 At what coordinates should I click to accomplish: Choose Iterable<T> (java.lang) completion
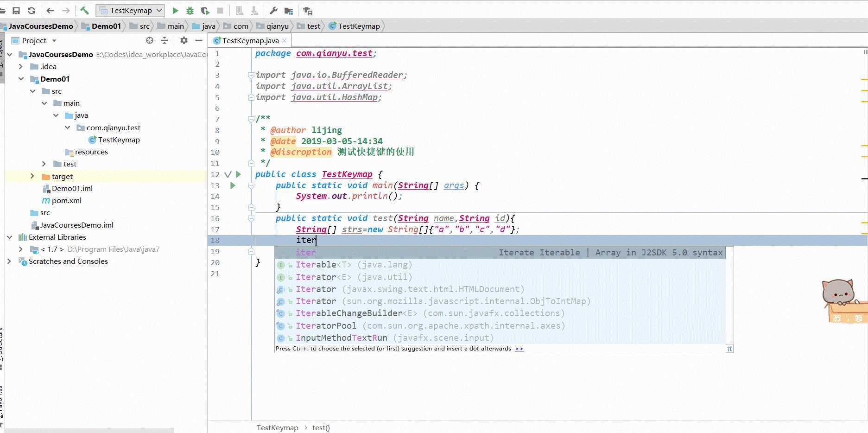coord(500,265)
